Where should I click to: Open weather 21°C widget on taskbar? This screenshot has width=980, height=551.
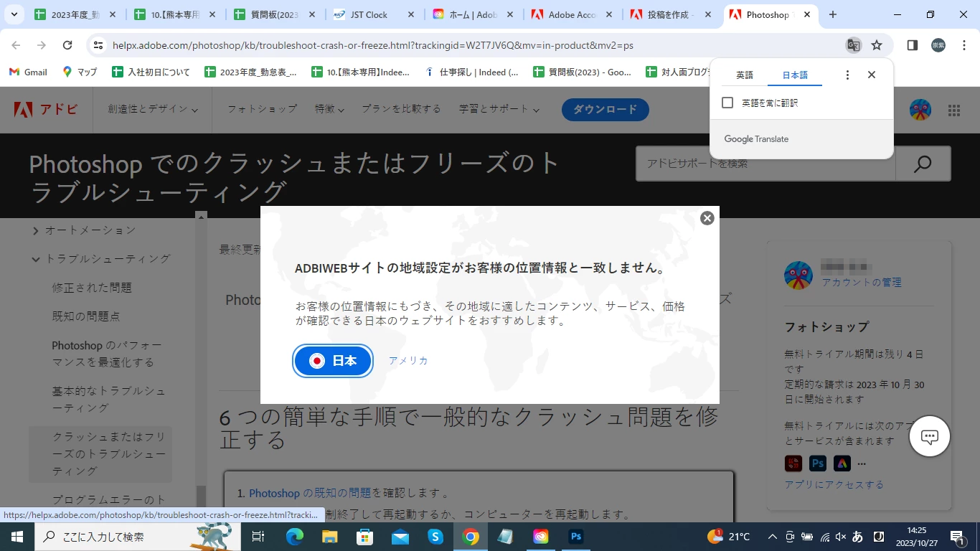(729, 537)
